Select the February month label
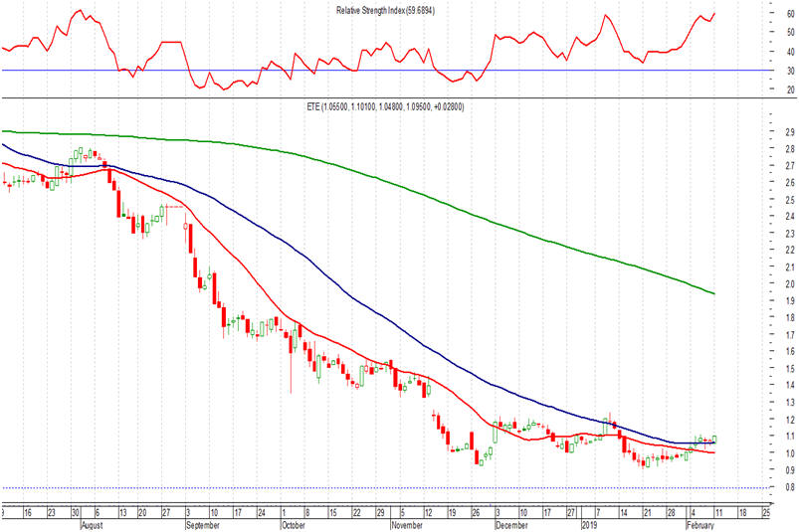 [700, 525]
